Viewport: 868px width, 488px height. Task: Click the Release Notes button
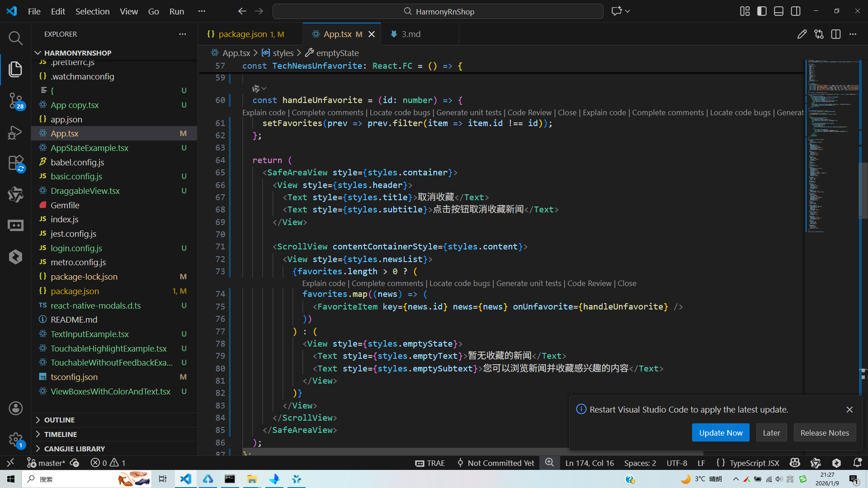click(824, 433)
